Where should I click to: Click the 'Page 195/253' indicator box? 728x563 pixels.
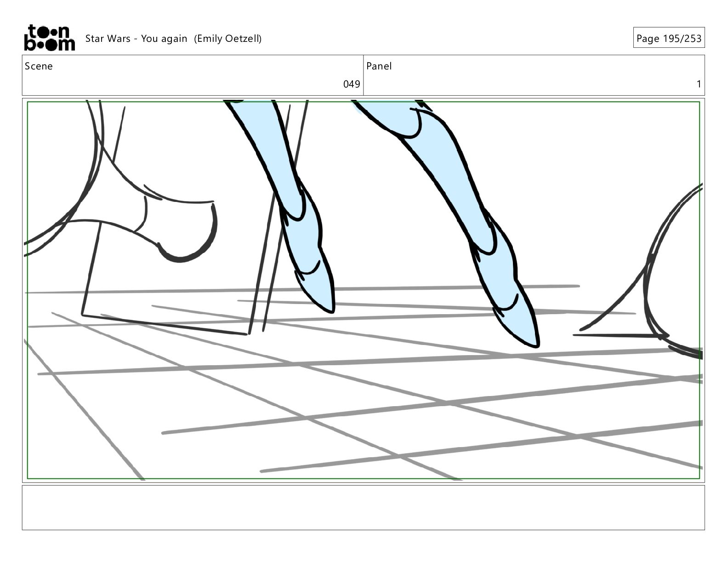(669, 38)
